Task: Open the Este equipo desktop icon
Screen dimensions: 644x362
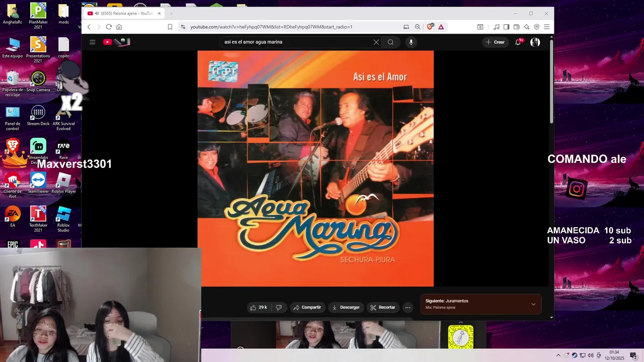Action: click(13, 48)
